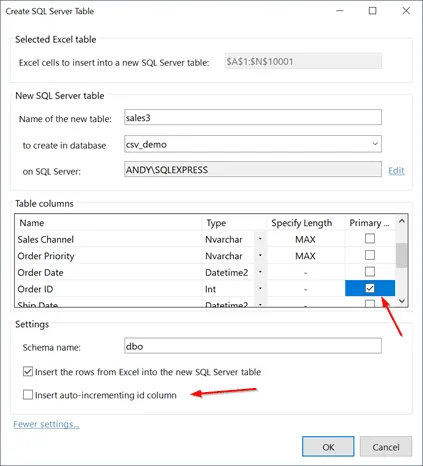This screenshot has height=466, width=423.
Task: Expand type dropdown for Sales Channel
Action: [x=260, y=239]
